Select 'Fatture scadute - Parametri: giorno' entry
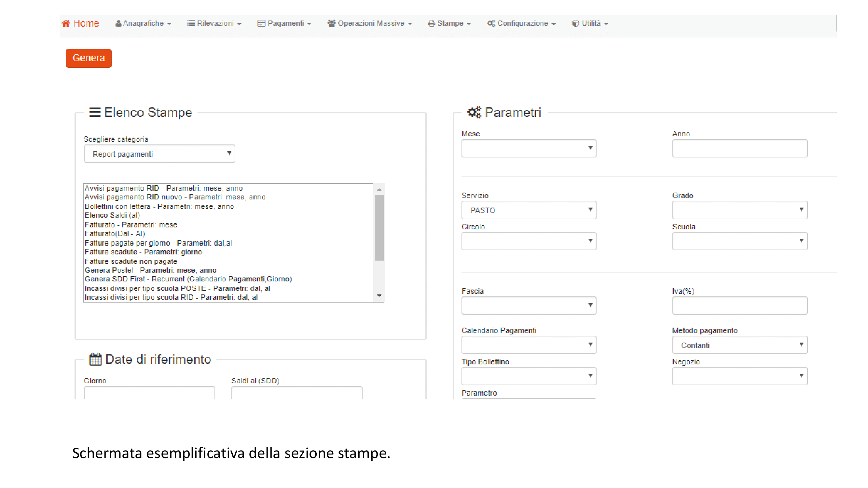The height and width of the screenshot is (488, 868). click(x=143, y=252)
